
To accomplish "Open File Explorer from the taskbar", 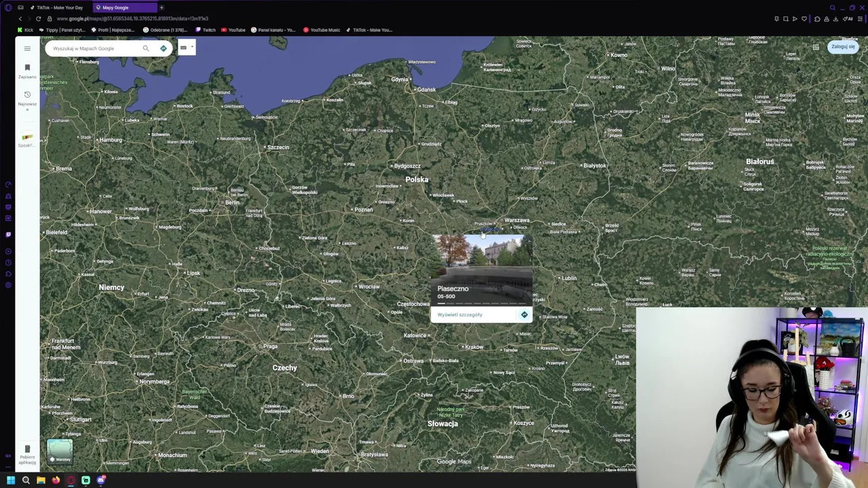I will click(x=41, y=481).
